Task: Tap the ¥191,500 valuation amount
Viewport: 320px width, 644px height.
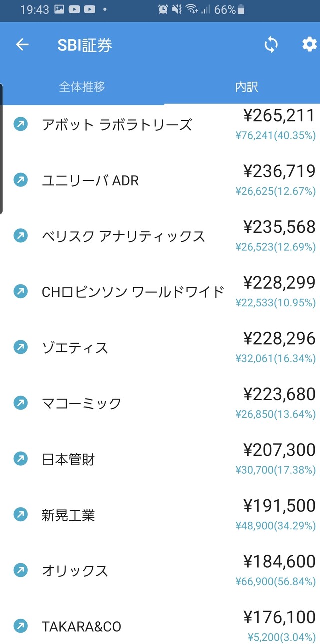Action: pyautogui.click(x=279, y=506)
